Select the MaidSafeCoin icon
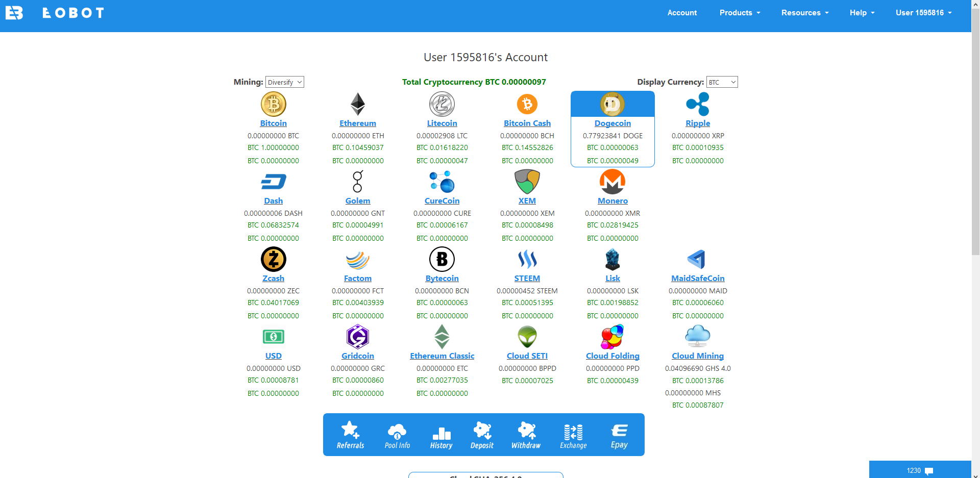The height and width of the screenshot is (478, 980). click(697, 259)
